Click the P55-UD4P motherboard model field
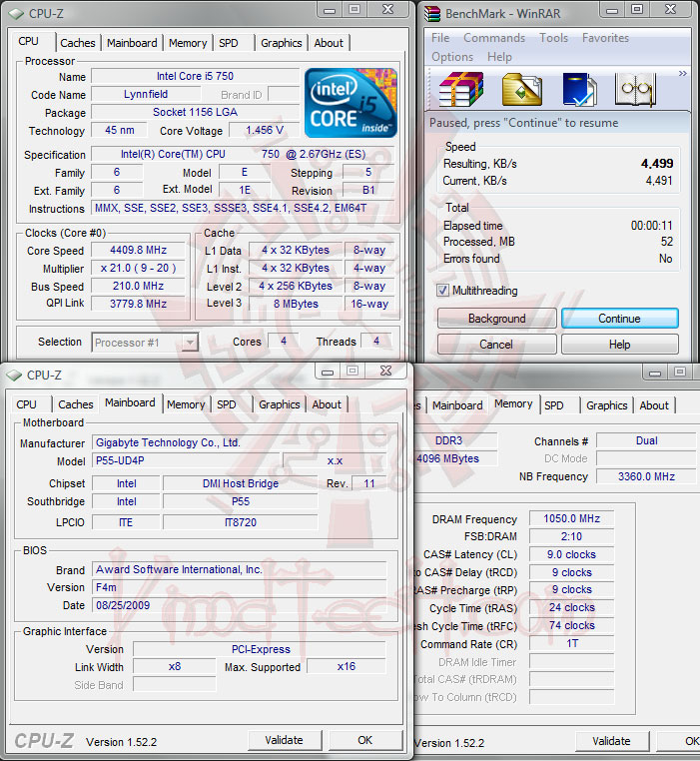Image resolution: width=700 pixels, height=761 pixels. pos(186,460)
